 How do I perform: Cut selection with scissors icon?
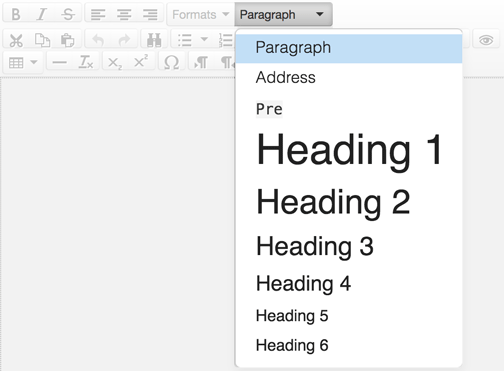16,40
